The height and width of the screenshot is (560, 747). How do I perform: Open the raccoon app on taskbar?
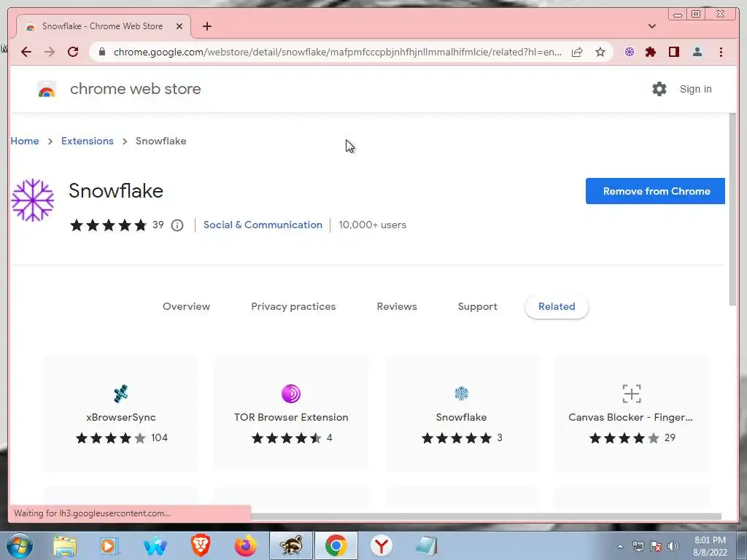coord(290,545)
